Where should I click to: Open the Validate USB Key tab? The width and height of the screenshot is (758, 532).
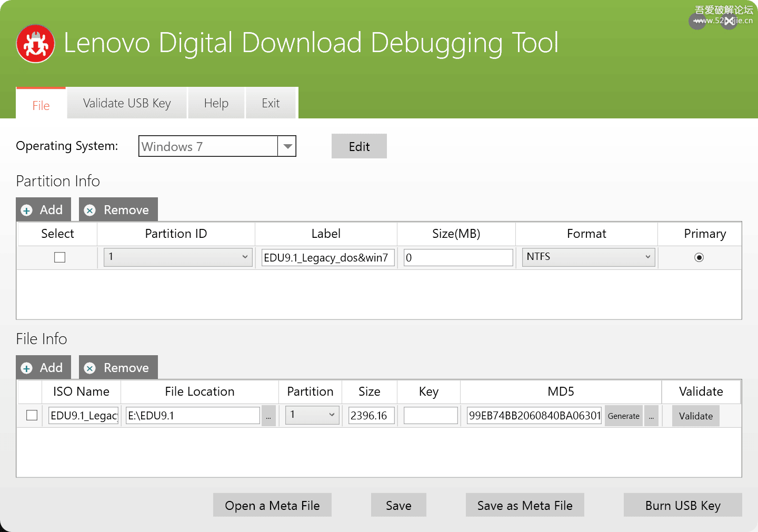tap(127, 103)
